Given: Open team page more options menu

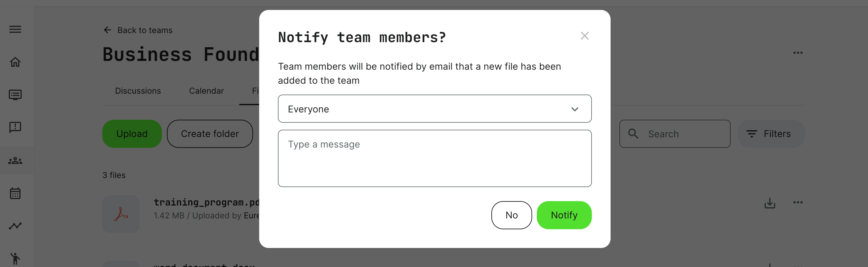Looking at the screenshot, I should pyautogui.click(x=798, y=53).
